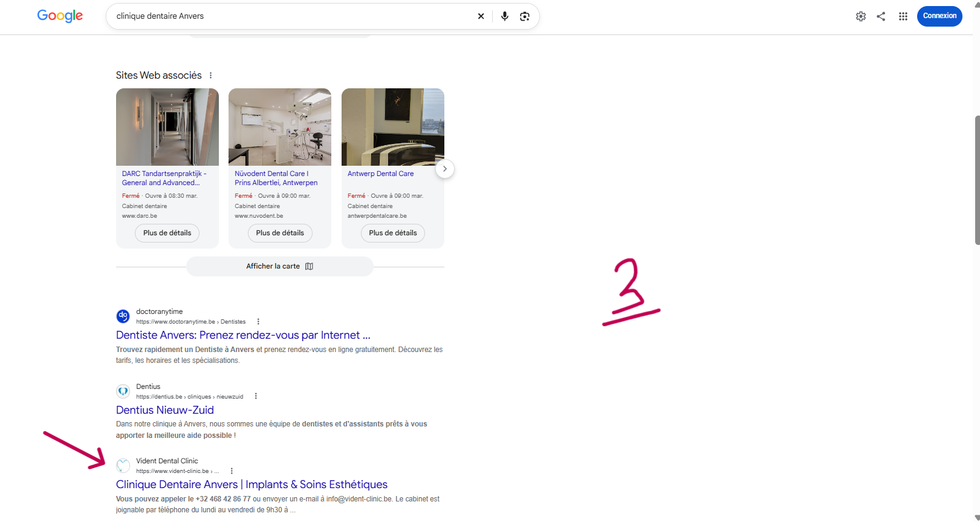The width and height of the screenshot is (980, 522).
Task: Click the Dentius favicon
Action: 123,391
